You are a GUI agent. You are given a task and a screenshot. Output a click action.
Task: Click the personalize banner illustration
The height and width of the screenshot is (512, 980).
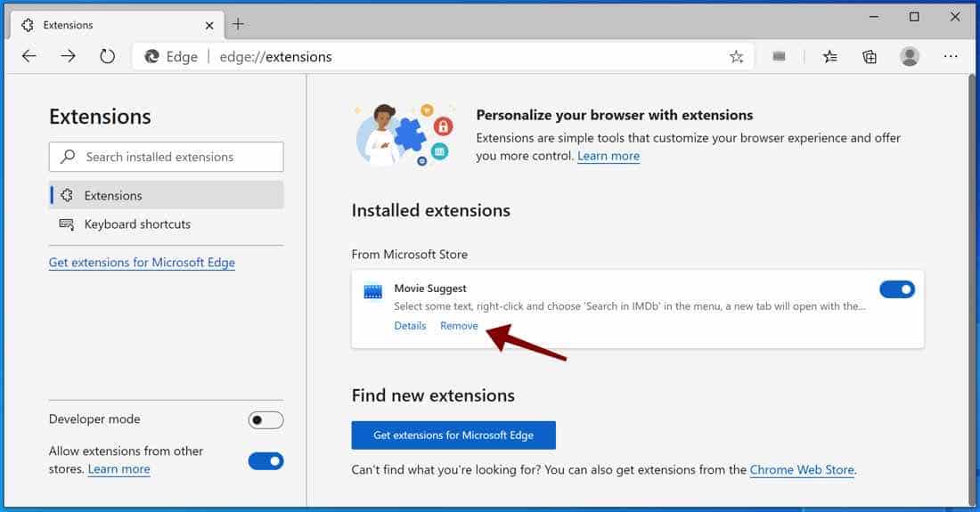click(404, 134)
